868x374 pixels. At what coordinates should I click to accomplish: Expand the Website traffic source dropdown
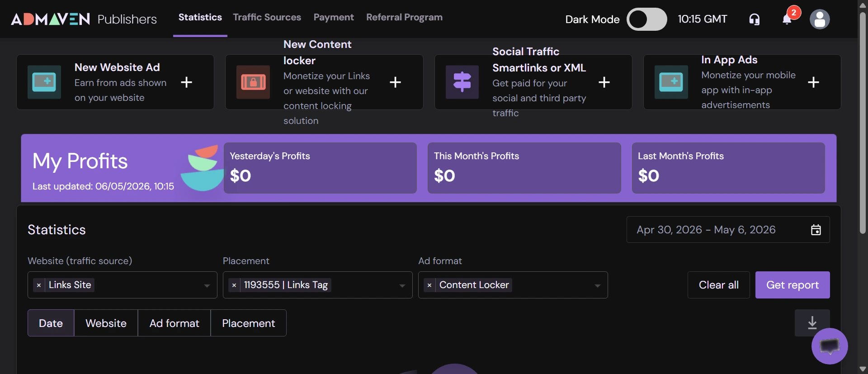point(207,285)
